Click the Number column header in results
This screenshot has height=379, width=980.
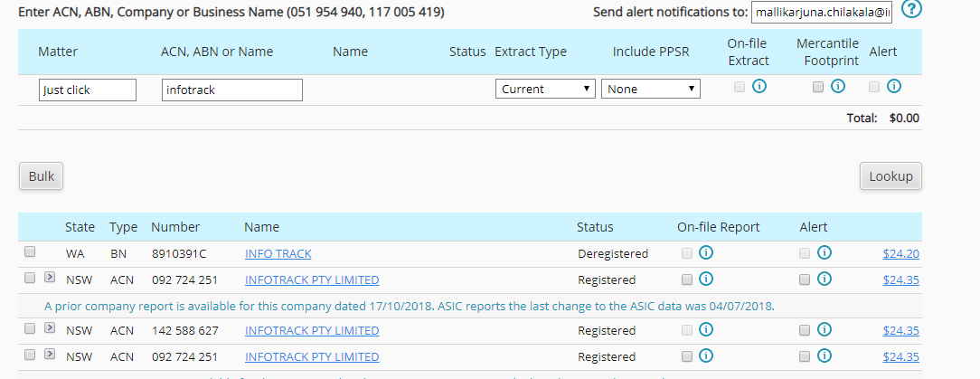tap(175, 227)
